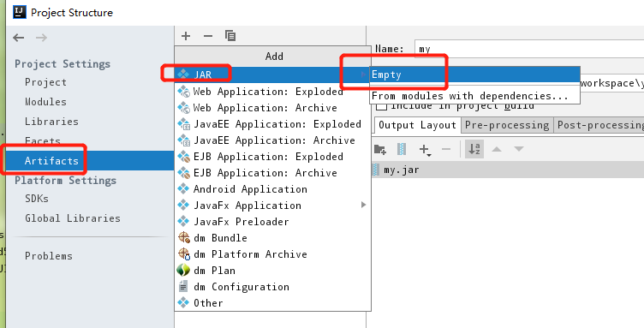Click the plus icon to add artifact
Viewport: 644px width, 328px height.
tap(186, 36)
